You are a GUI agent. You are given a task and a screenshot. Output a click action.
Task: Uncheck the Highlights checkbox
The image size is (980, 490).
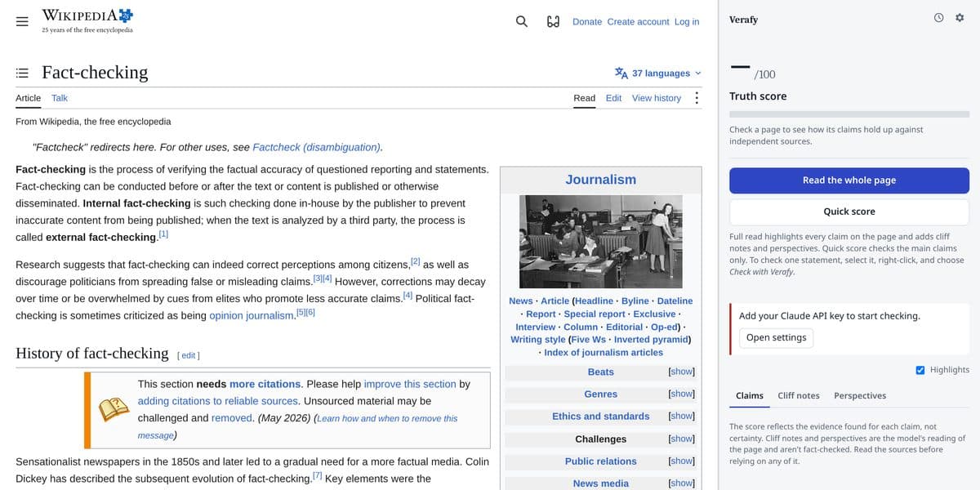click(920, 370)
